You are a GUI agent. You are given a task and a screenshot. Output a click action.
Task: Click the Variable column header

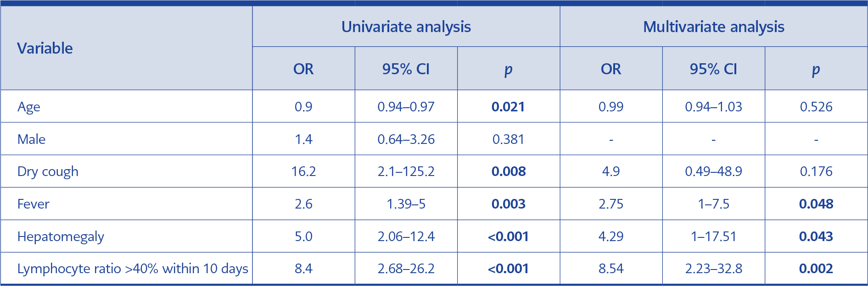click(45, 48)
